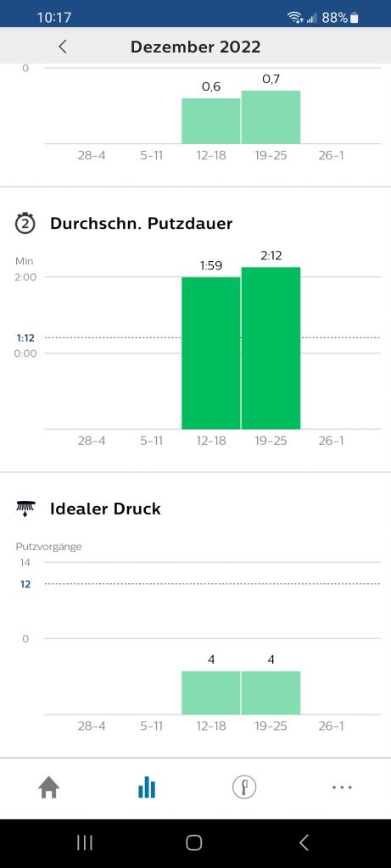Select the 1:59 bar for 12-18
Screen dimensions: 391x868
click(211, 353)
